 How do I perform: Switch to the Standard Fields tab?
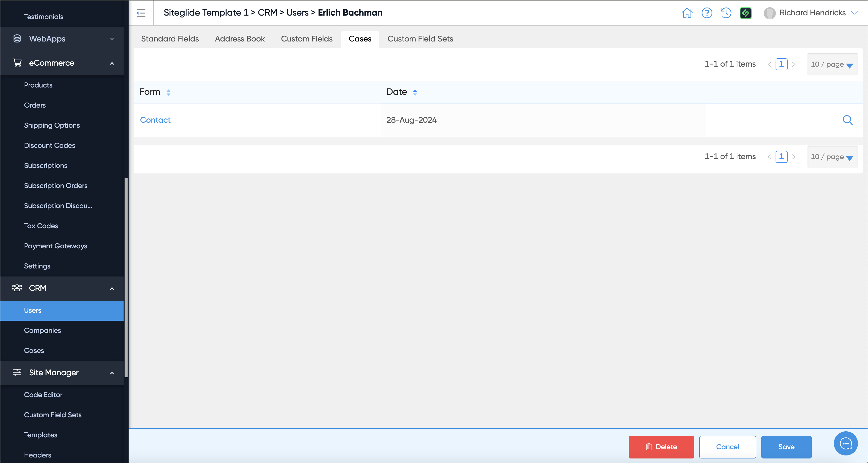(170, 39)
